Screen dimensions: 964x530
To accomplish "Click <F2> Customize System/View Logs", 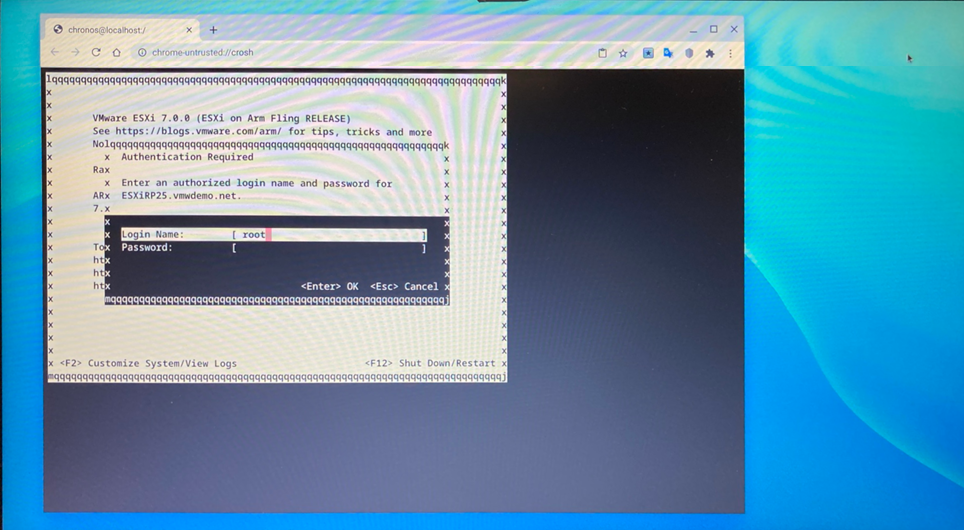I will click(x=148, y=363).
